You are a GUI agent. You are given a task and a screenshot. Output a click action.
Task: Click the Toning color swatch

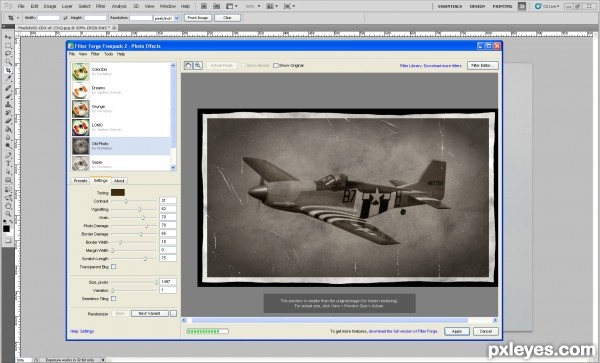tap(118, 192)
